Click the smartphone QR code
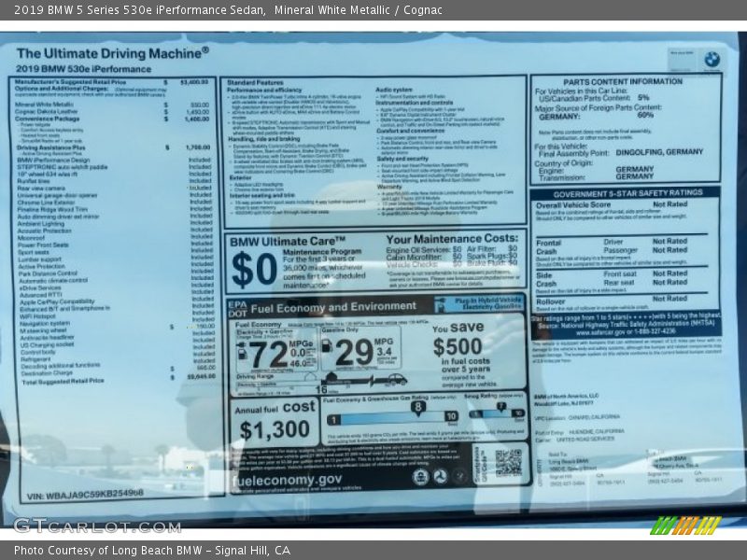This screenshot has height=560, width=747. click(x=508, y=463)
